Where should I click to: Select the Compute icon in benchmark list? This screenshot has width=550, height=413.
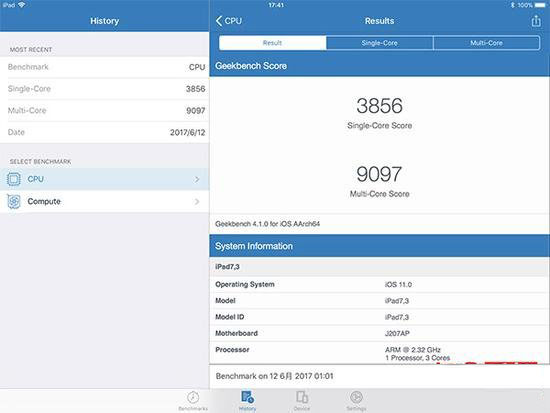[14, 201]
